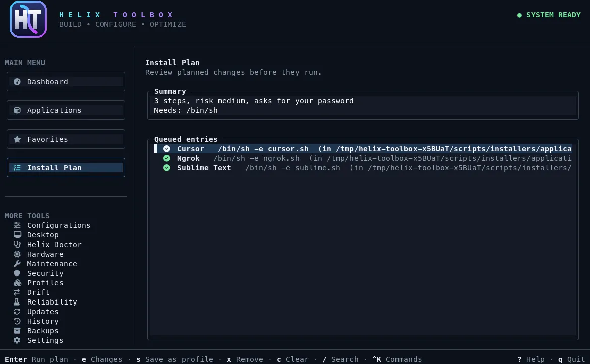The width and height of the screenshot is (590, 364).
Task: Click the Security shield icon
Action: 17,273
